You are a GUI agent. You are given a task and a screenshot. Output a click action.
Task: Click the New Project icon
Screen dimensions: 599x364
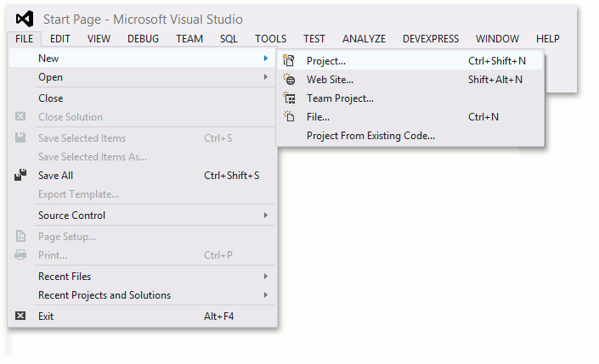[289, 61]
